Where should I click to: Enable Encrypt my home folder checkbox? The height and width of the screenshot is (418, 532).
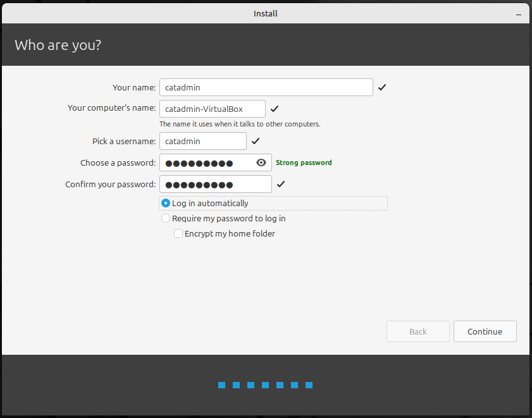pyautogui.click(x=178, y=233)
